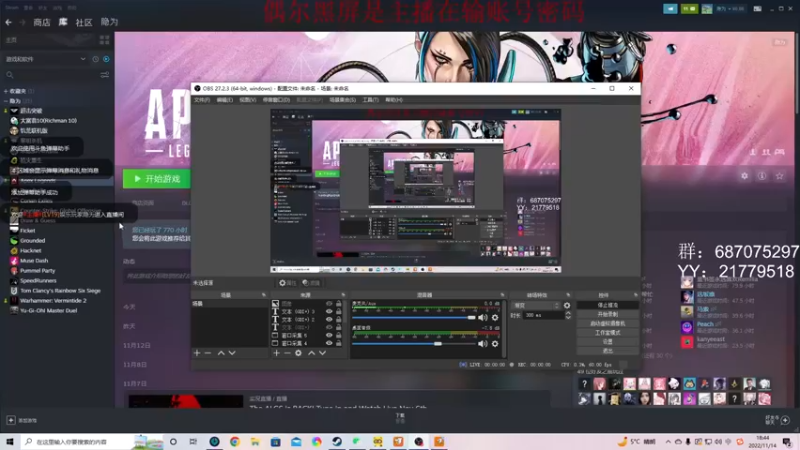Favorite the game with the star icon

[x=779, y=176]
